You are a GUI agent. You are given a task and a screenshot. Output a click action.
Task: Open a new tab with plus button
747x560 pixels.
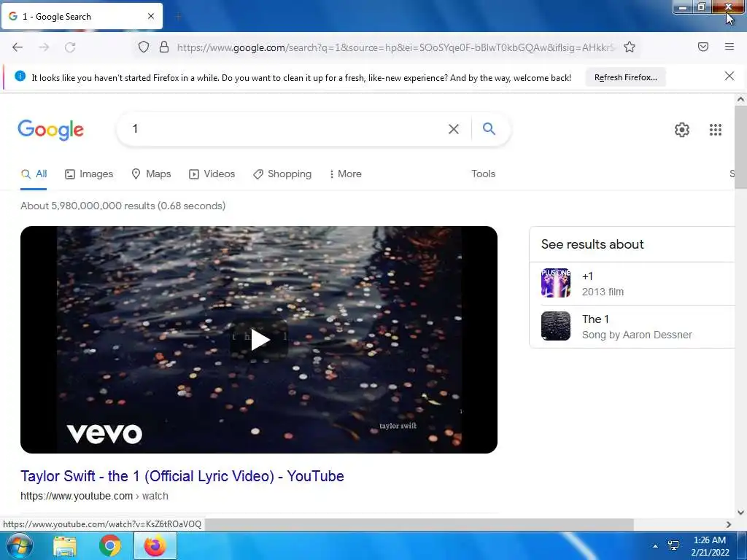(178, 17)
